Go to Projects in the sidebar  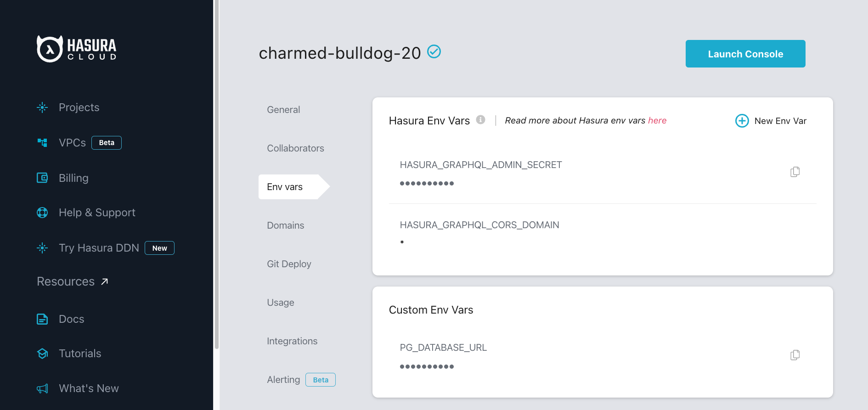click(x=79, y=107)
